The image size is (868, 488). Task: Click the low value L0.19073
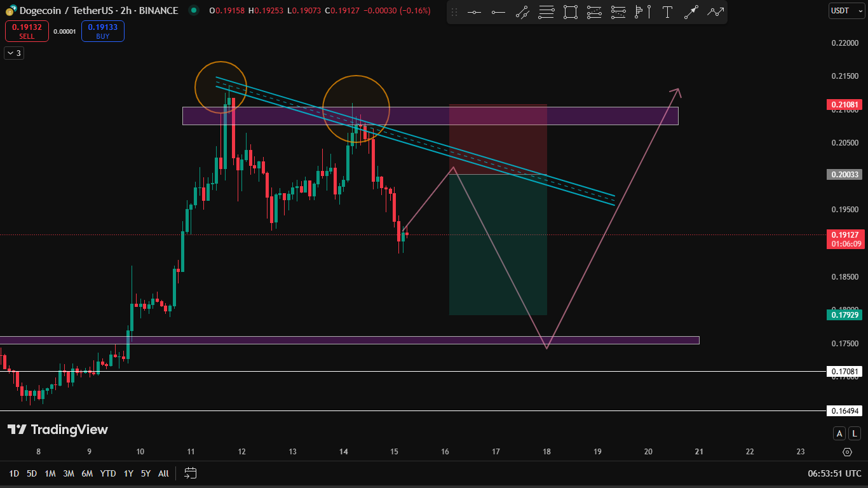pos(304,11)
